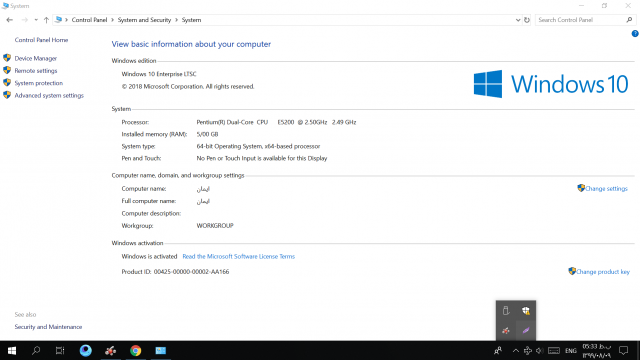This screenshot has width=640, height=360.
Task: Click the '5,00 GB' installed memory value
Action: 207,134
